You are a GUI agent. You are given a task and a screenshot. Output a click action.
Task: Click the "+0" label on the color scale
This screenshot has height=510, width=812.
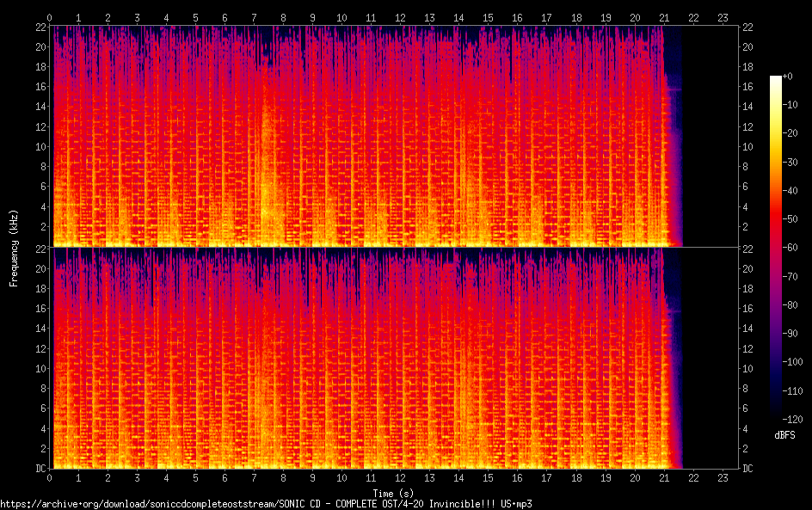coord(788,77)
